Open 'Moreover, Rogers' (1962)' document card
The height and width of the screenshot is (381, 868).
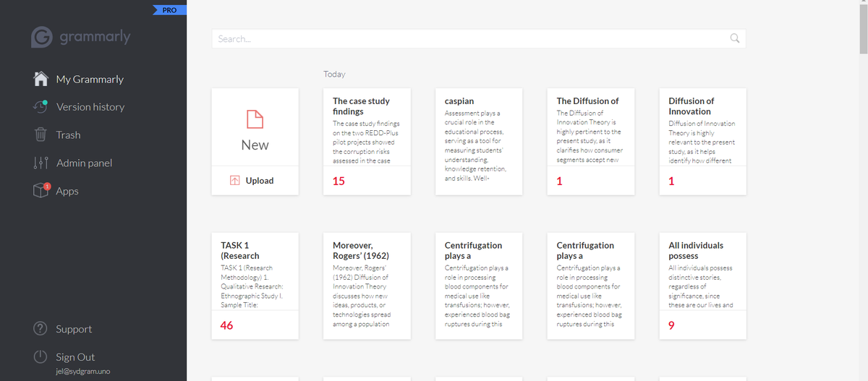[x=367, y=286]
